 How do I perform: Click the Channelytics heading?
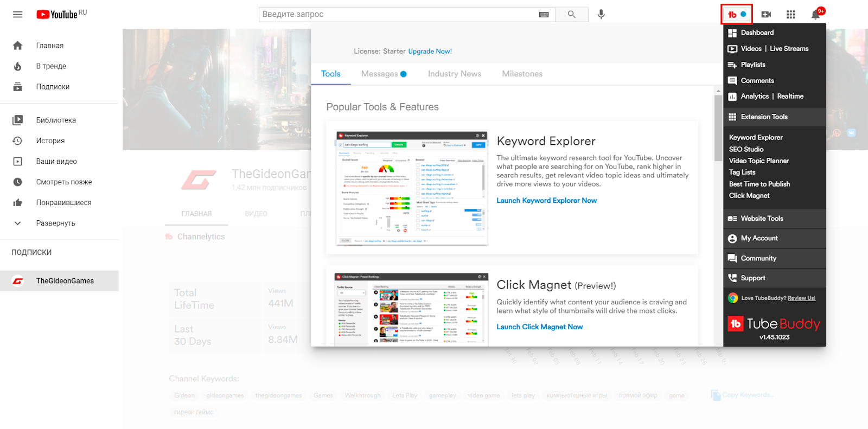point(201,236)
